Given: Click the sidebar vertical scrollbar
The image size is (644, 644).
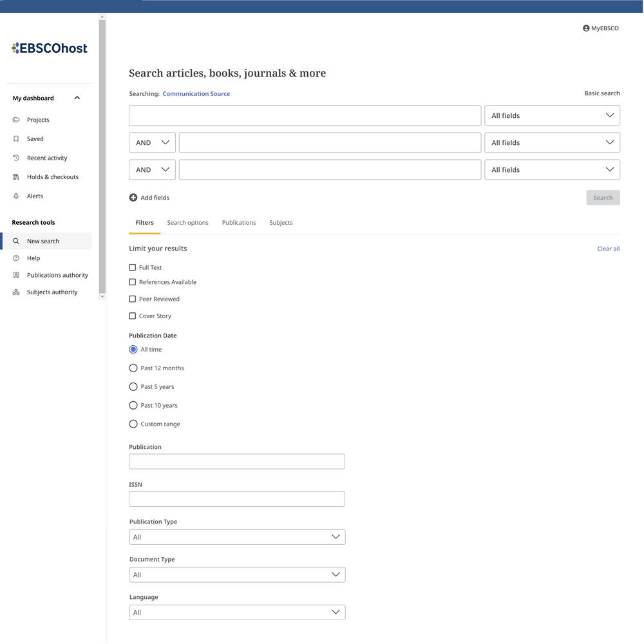Looking at the screenshot, I should click(102, 155).
